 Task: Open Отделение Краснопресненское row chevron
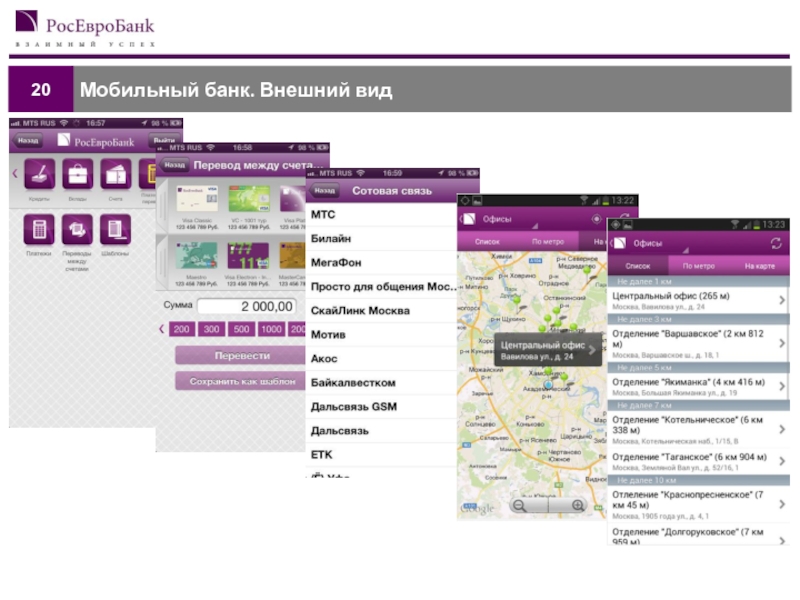[x=782, y=505]
